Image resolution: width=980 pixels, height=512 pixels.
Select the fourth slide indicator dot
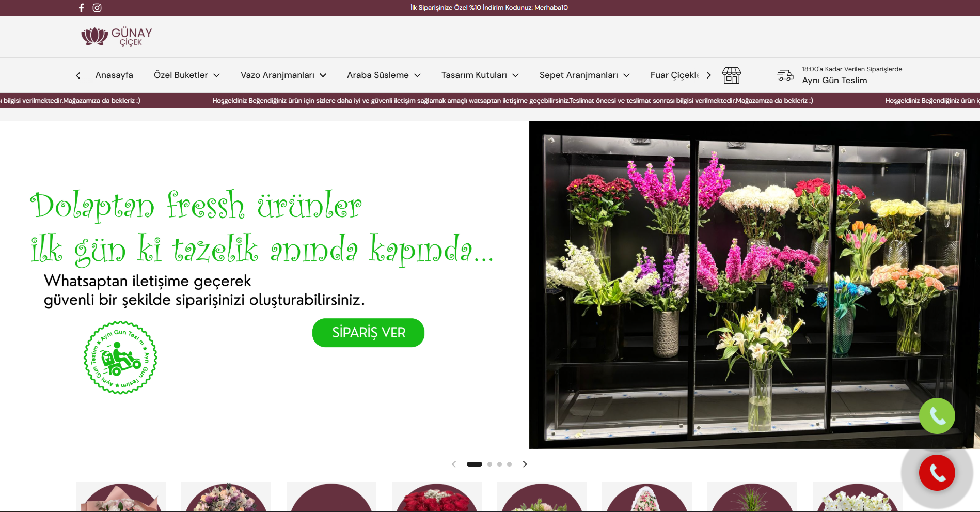pos(509,464)
